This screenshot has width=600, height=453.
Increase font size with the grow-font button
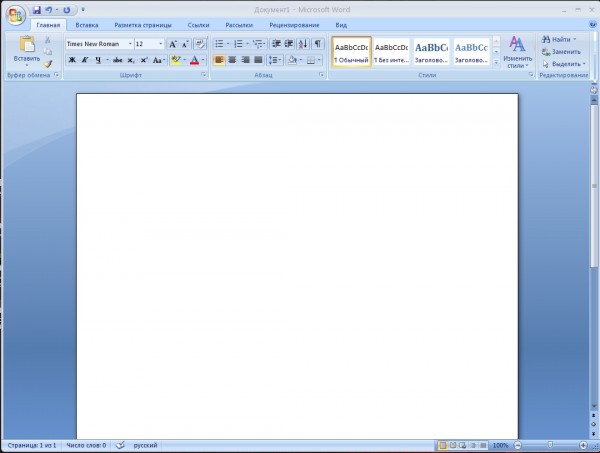tap(173, 44)
